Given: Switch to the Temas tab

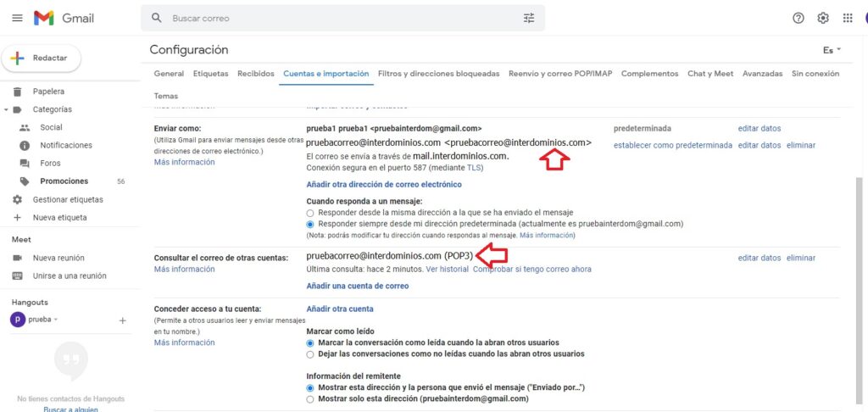Looking at the screenshot, I should tap(166, 96).
